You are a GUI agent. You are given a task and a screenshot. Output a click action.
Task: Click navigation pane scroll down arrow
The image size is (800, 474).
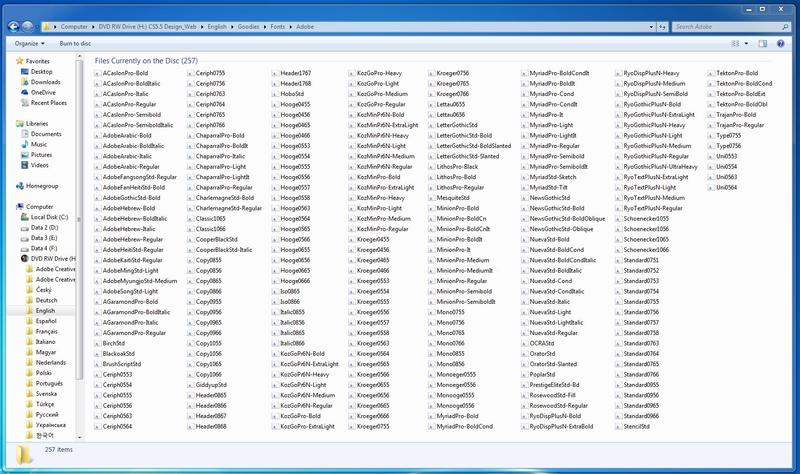pyautogui.click(x=79, y=437)
